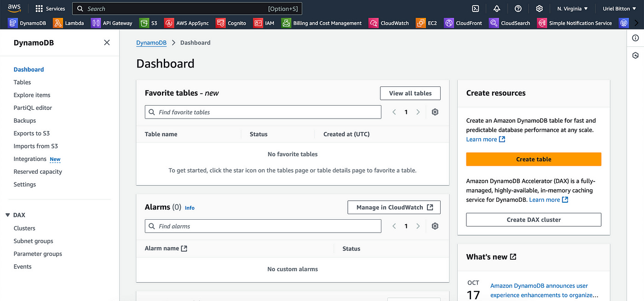Open Cognito shortcut

[231, 23]
